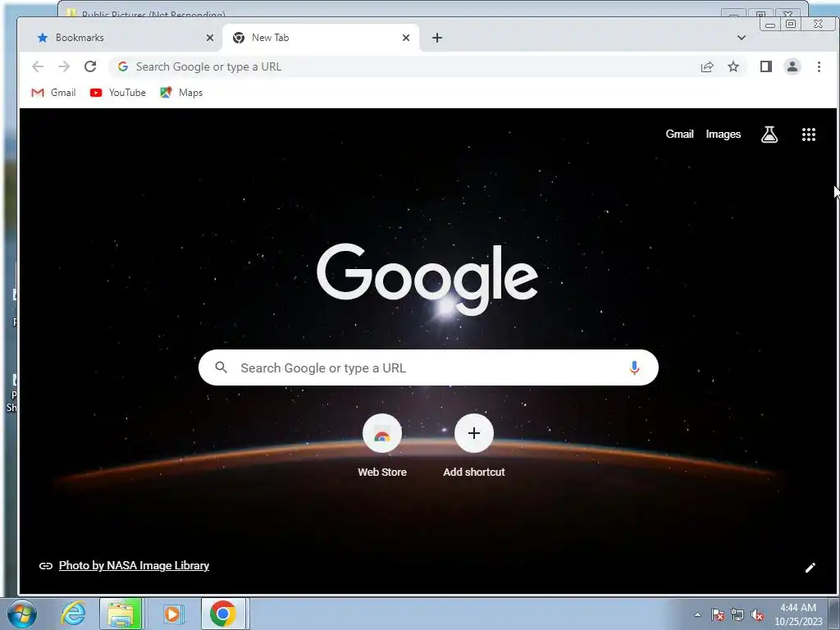Launch Internet Explorer from taskbar
Viewport: 840px width, 630px height.
click(73, 614)
